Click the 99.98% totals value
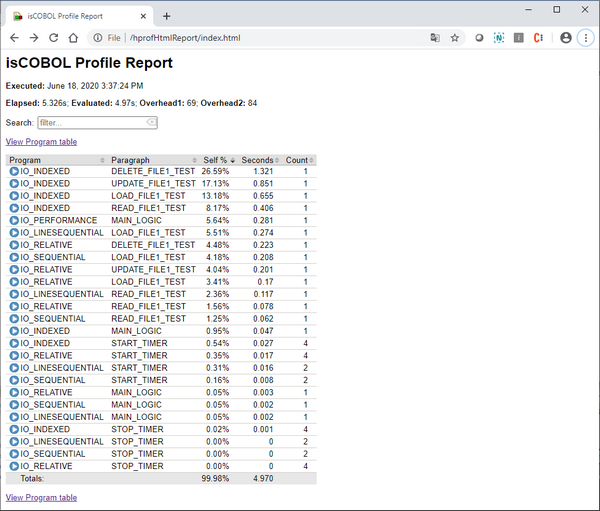This screenshot has width=600, height=511. click(x=215, y=478)
